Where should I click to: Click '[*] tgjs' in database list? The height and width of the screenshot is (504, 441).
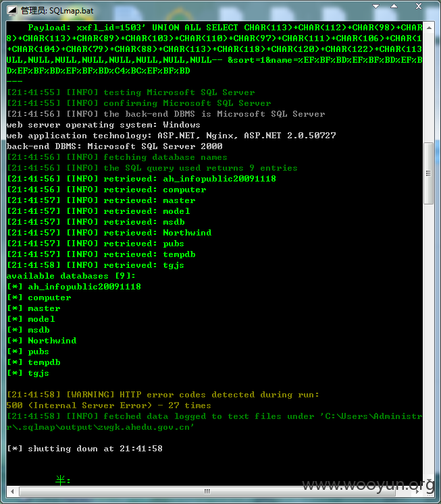coord(28,373)
